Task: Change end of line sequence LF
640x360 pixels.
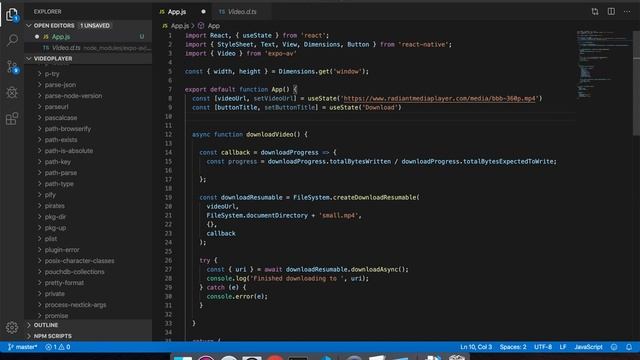Action: (x=563, y=347)
